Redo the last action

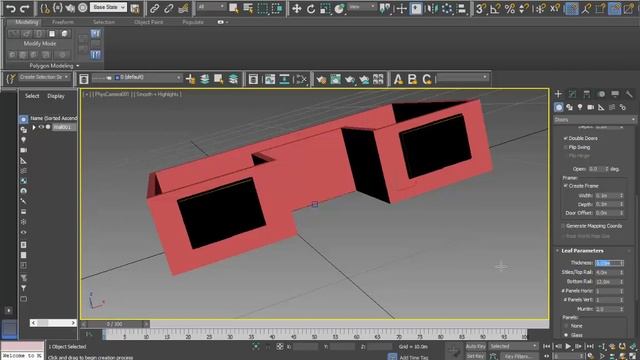25,8
